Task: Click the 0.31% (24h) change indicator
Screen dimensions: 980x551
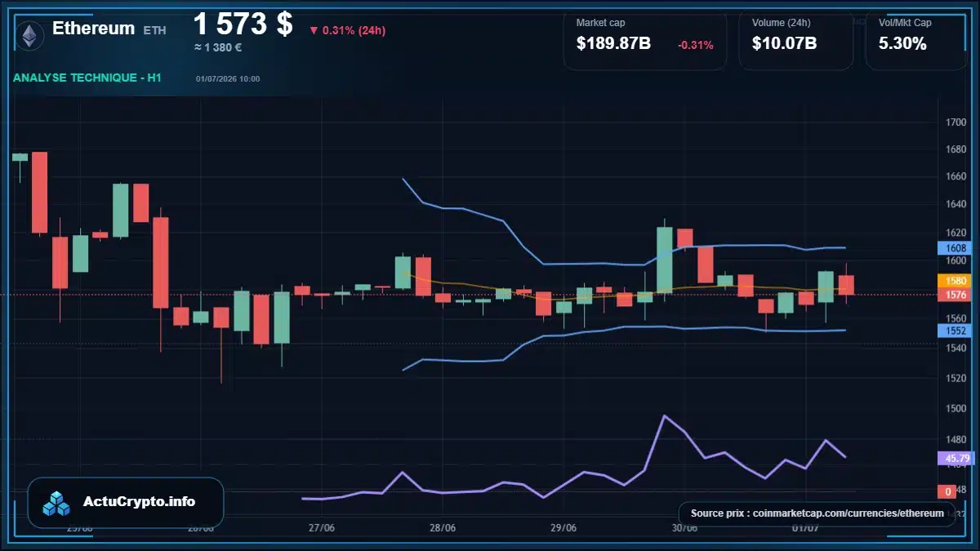Action: pyautogui.click(x=347, y=30)
